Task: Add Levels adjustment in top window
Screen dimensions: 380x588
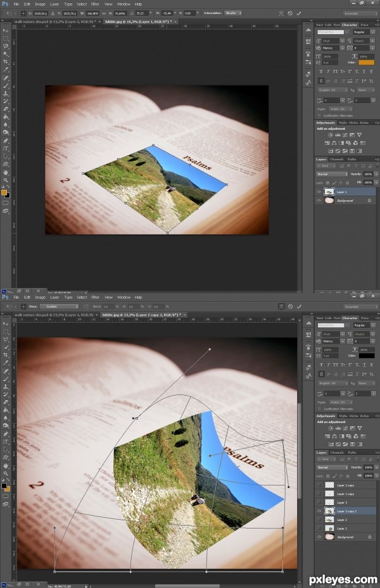Action: point(338,135)
